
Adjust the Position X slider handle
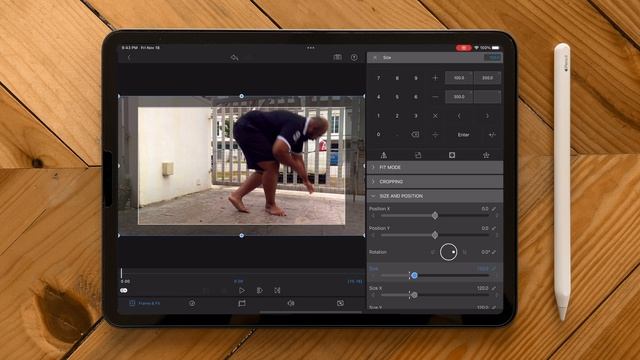point(435,216)
